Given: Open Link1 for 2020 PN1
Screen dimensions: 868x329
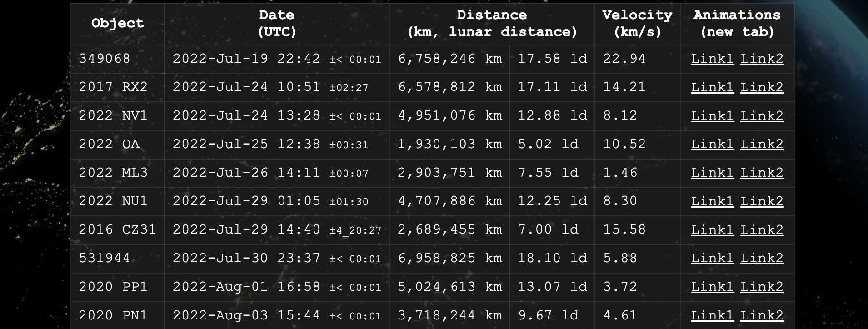Looking at the screenshot, I should click(x=712, y=315).
